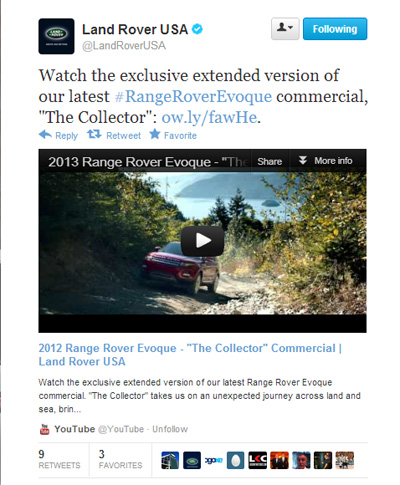The height and width of the screenshot is (485, 400).
Task: Open the #RangeRoverEvoque hashtag
Action: 193,97
